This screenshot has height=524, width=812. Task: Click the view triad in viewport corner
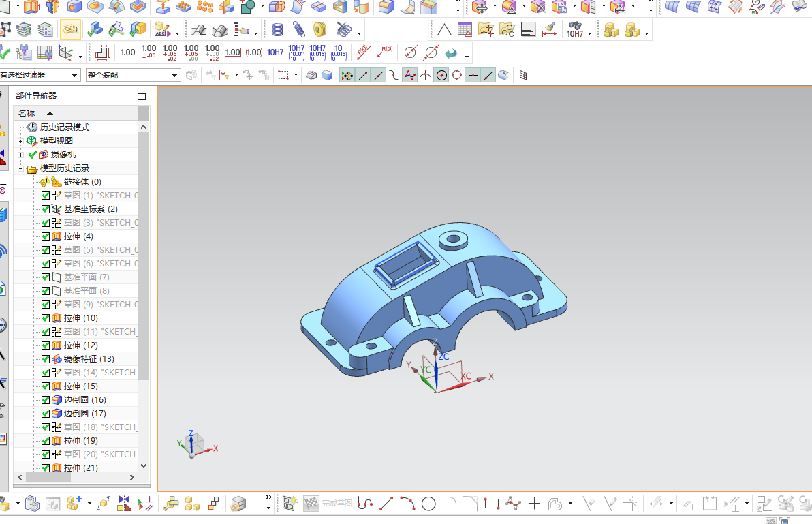[x=196, y=445]
